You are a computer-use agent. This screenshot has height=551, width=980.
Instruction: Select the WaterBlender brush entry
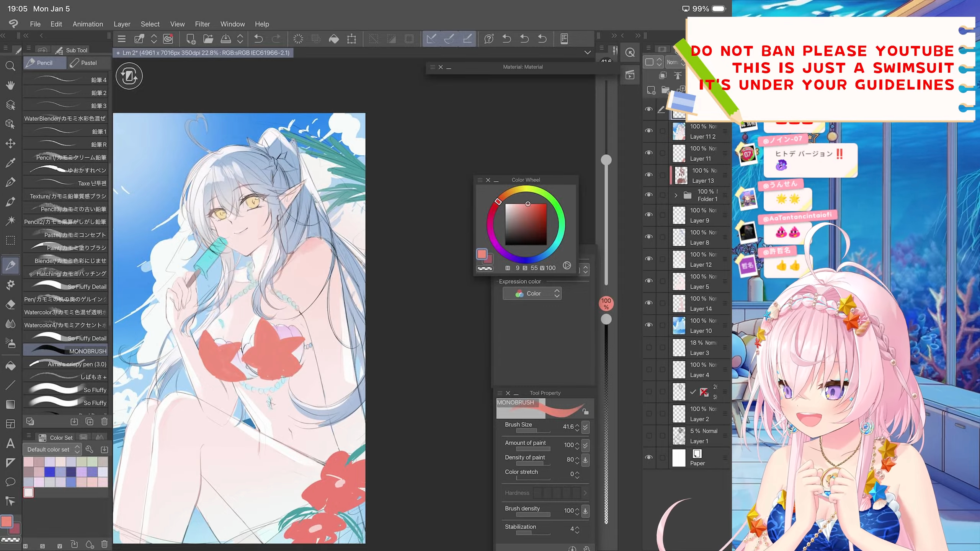65,119
